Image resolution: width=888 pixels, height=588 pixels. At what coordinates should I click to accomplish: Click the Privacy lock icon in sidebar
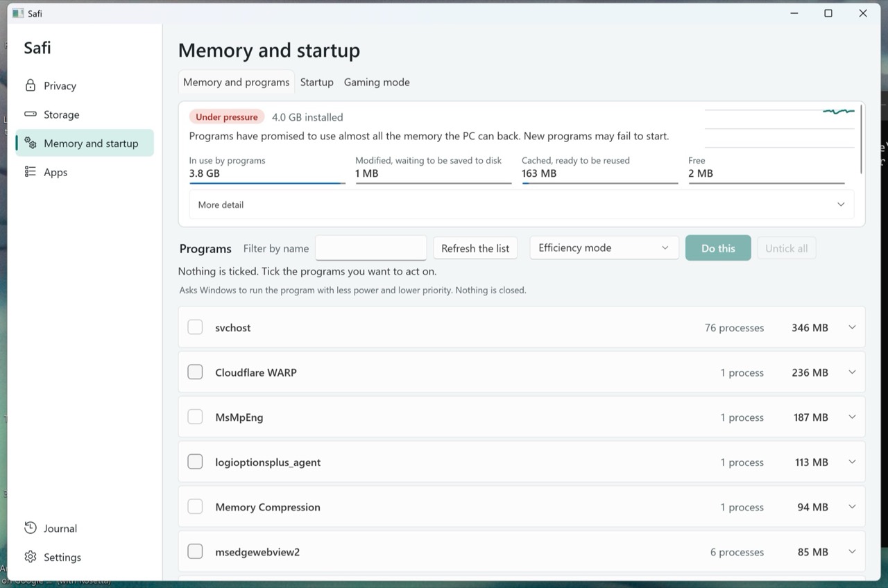point(30,85)
